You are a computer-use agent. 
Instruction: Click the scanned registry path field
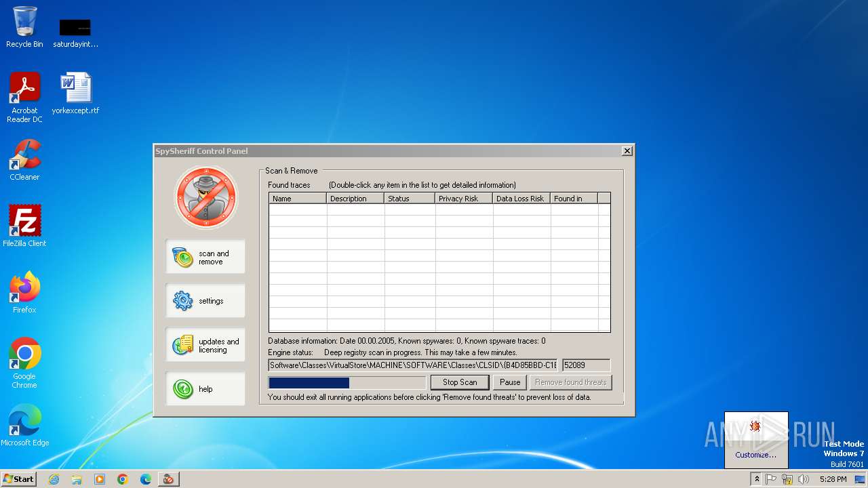pos(413,365)
